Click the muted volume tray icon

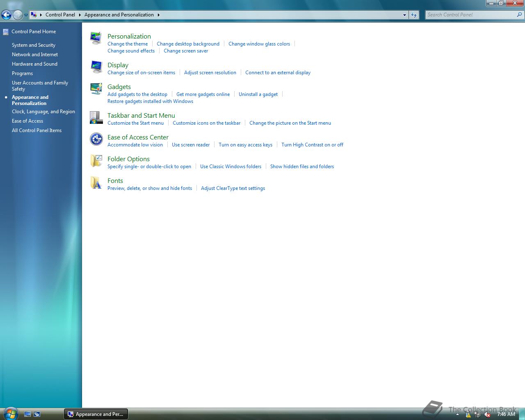click(487, 414)
